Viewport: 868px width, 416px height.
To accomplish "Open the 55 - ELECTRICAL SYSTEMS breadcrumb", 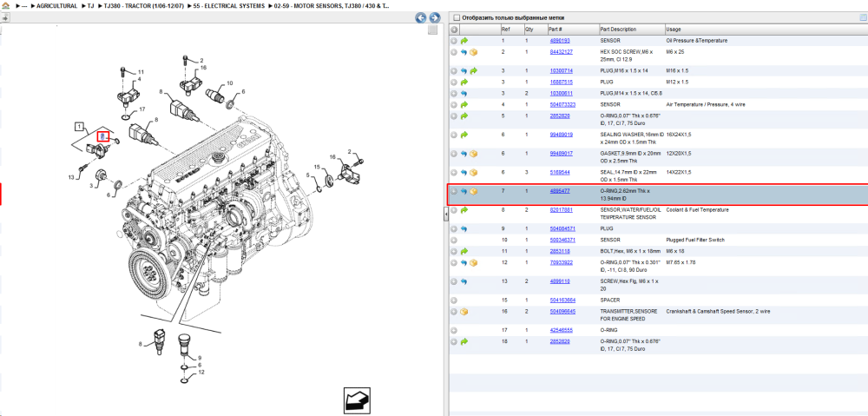I will (x=229, y=6).
